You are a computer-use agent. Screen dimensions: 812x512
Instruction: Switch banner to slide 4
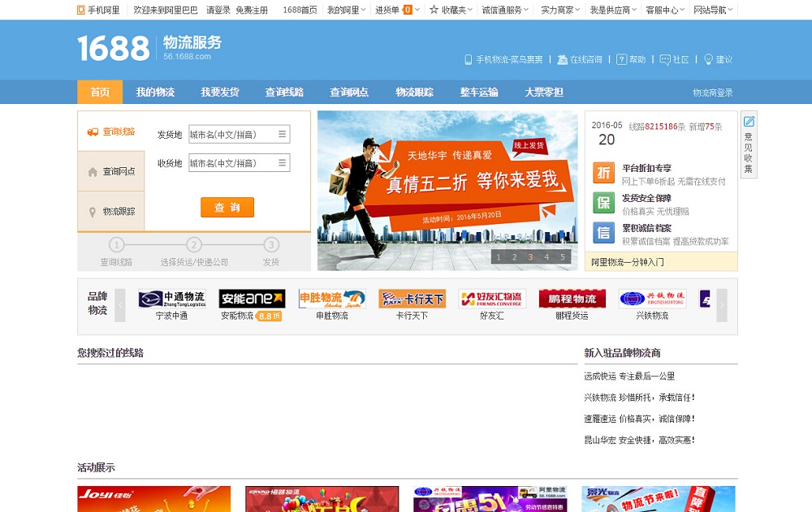click(x=546, y=256)
